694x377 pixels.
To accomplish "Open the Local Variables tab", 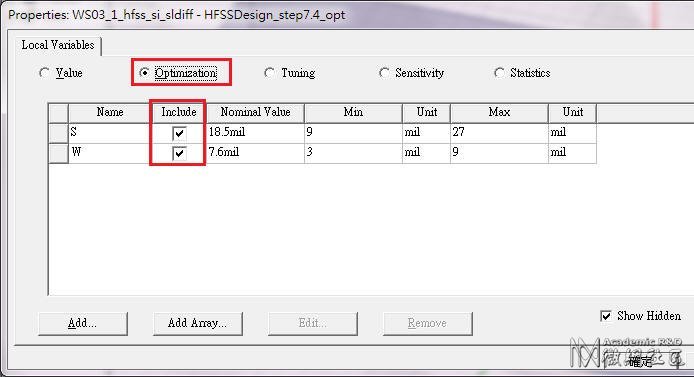I will [58, 45].
